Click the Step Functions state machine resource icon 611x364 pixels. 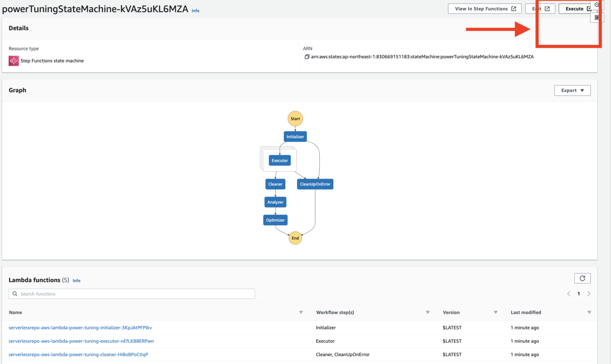point(13,60)
